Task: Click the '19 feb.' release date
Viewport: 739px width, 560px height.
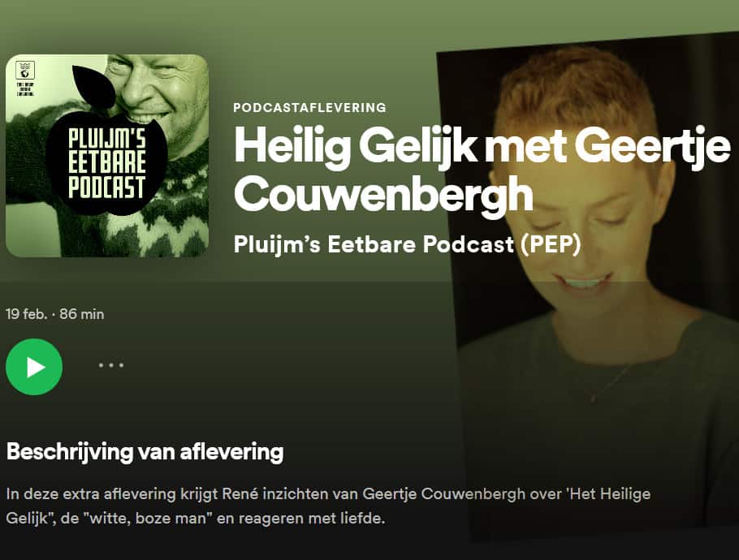Action: click(26, 314)
